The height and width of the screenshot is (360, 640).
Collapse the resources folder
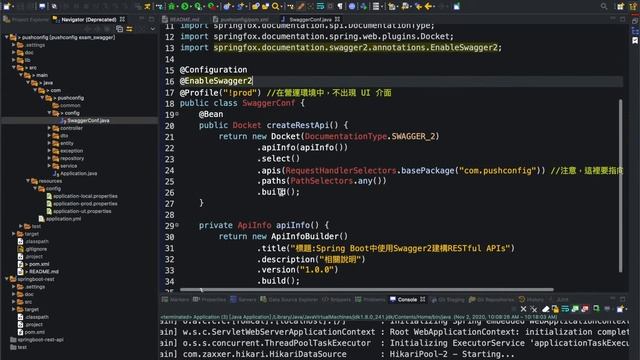(x=28, y=181)
